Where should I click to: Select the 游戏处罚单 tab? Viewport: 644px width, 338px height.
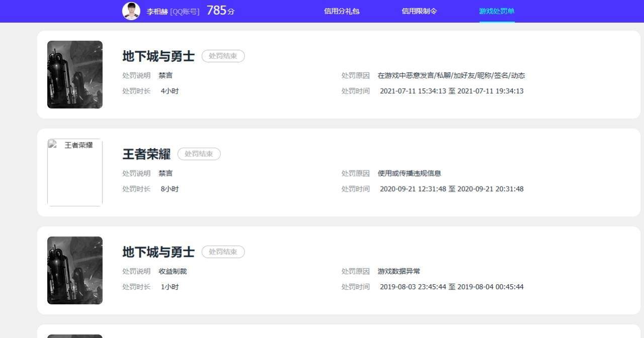[497, 11]
